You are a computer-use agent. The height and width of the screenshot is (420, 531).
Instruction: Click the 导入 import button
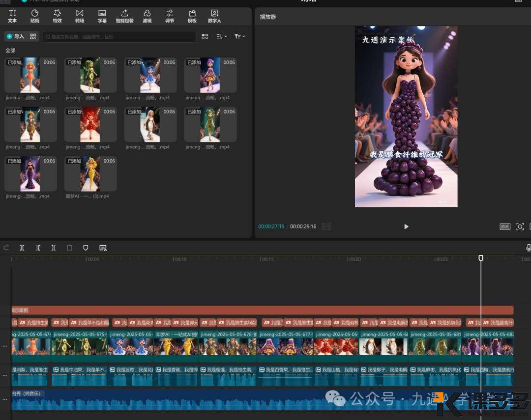(16, 36)
